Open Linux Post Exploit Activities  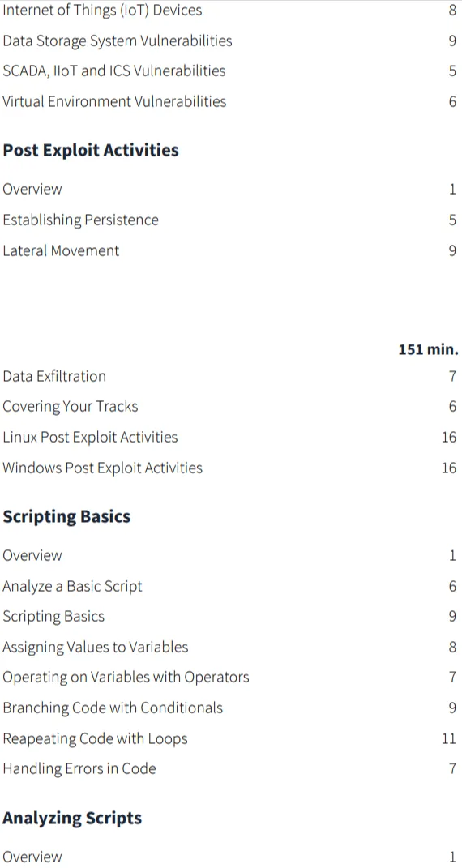click(x=90, y=438)
